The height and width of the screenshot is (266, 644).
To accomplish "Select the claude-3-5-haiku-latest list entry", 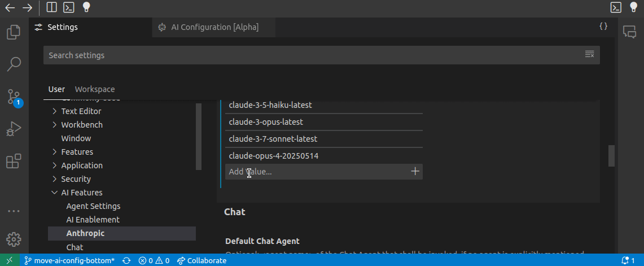I will pos(323,105).
